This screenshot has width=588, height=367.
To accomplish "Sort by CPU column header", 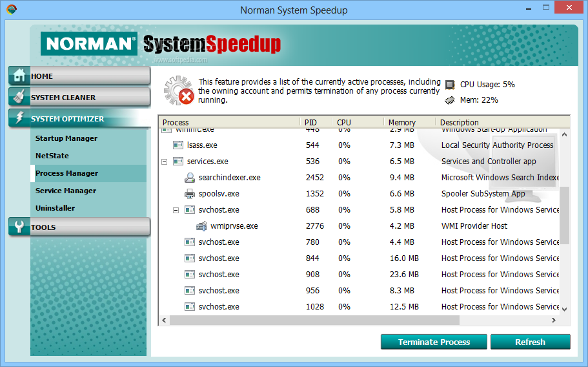I will coord(358,122).
